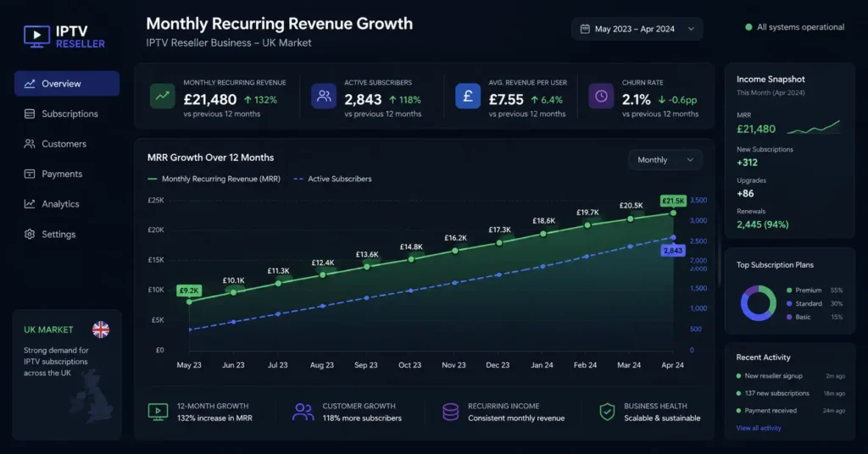The width and height of the screenshot is (868, 454).
Task: Click the pound sign Avg. Revenue Per User icon
Action: click(468, 97)
